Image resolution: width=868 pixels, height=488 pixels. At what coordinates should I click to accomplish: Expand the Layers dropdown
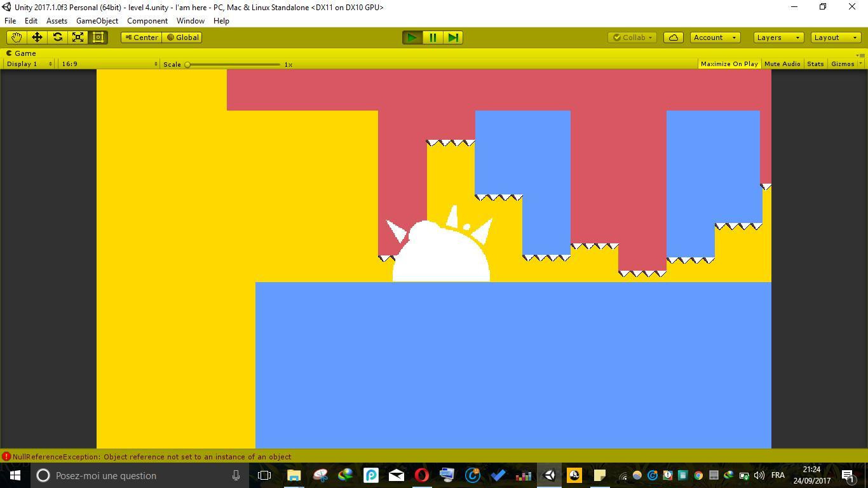point(778,37)
